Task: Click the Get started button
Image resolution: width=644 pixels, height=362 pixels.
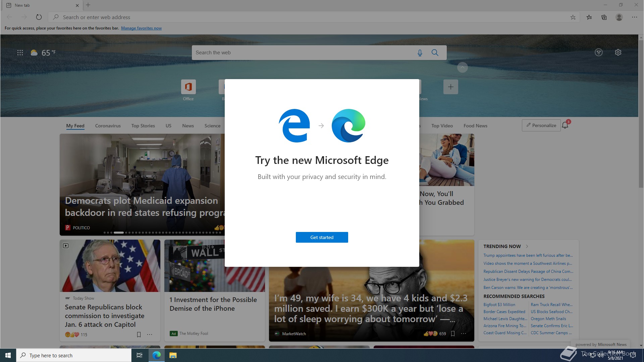Action: tap(322, 237)
